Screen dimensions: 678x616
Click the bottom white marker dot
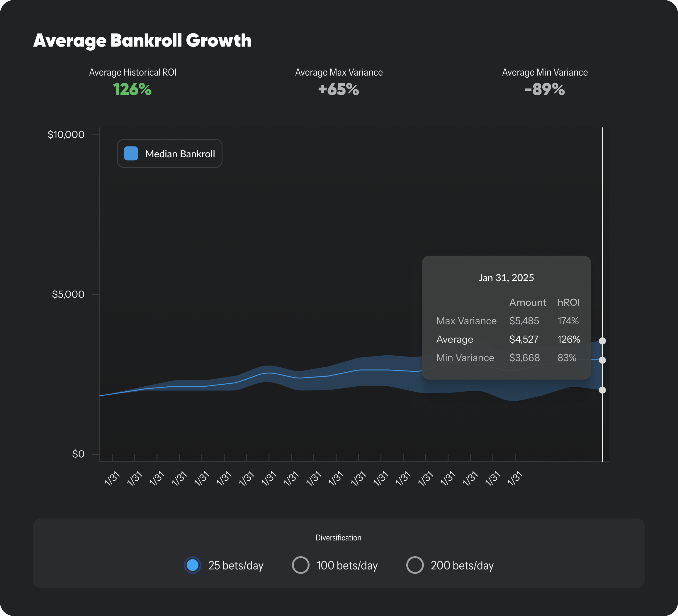pos(602,390)
